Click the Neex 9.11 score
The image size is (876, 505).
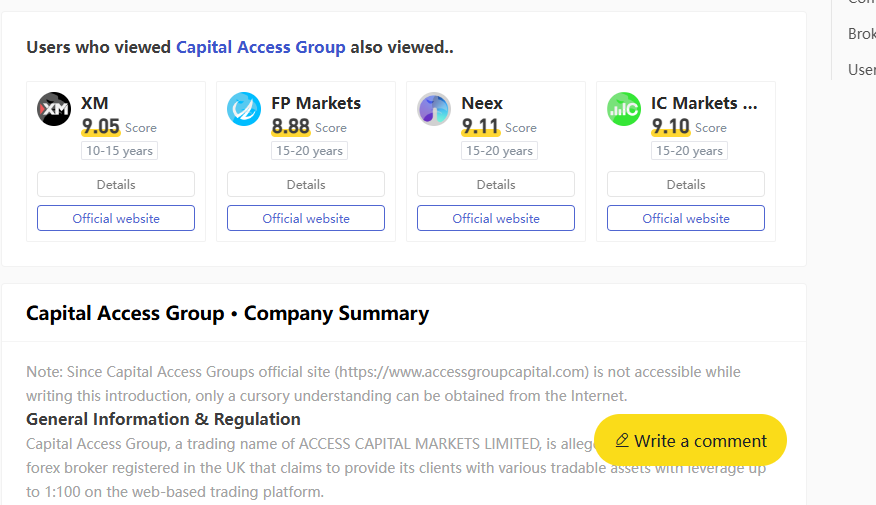480,127
